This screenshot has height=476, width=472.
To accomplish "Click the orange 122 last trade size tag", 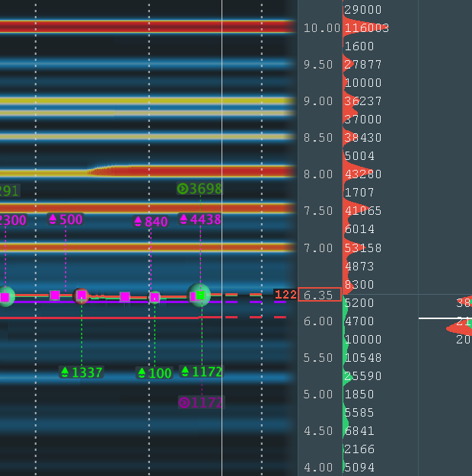I will click(285, 295).
